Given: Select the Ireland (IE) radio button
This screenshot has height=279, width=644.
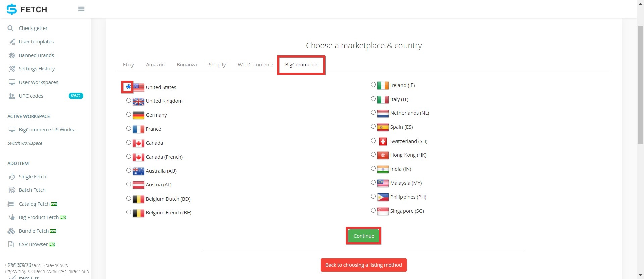Looking at the screenshot, I should click(x=373, y=85).
